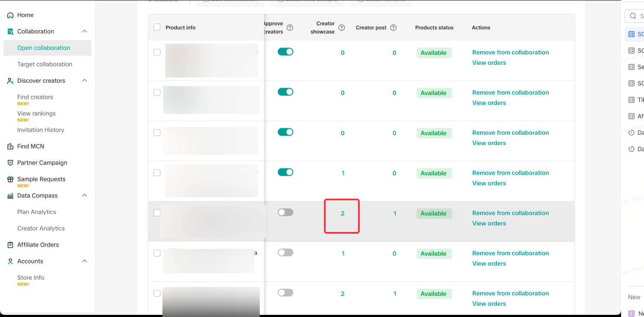The image size is (644, 317).
Task: Check the select-all checkbox in table header
Action: [157, 27]
